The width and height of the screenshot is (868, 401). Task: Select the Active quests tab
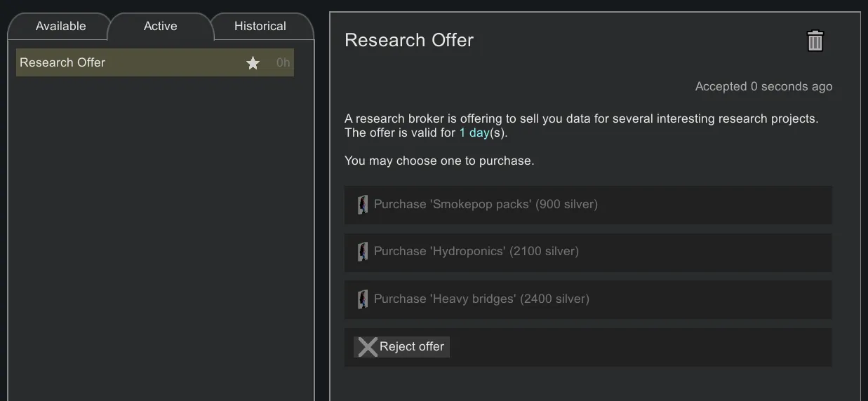point(160,27)
